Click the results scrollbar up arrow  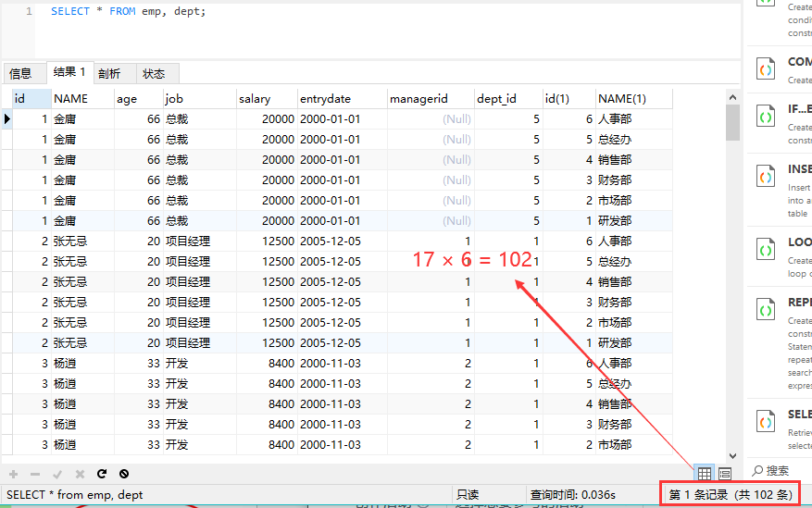pyautogui.click(x=732, y=97)
